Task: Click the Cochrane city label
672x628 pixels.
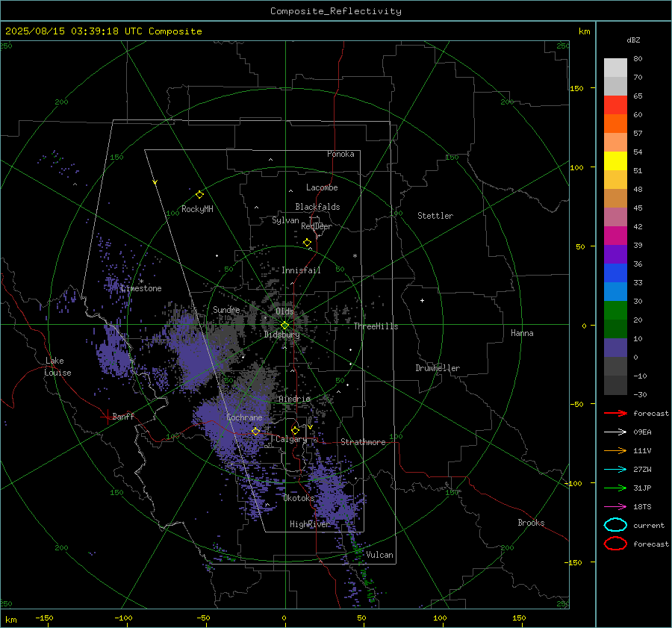Action: pyautogui.click(x=244, y=417)
